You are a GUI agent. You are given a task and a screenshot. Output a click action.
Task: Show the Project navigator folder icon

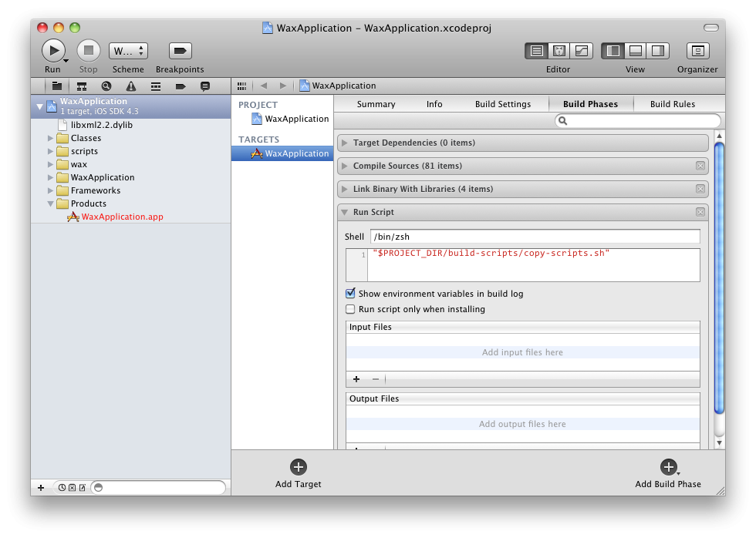57,86
